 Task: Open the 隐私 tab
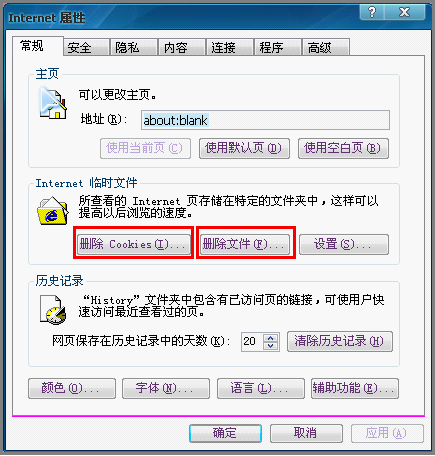tap(134, 47)
